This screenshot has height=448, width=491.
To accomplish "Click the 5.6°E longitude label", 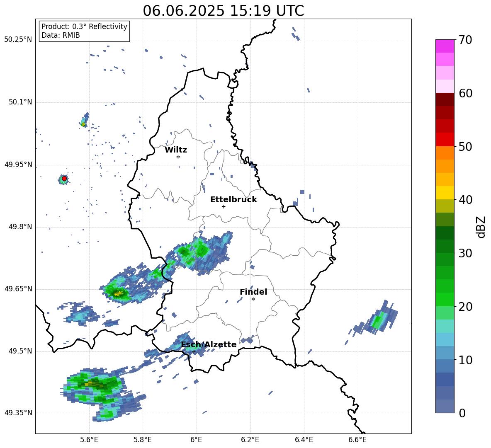I will click(89, 440).
